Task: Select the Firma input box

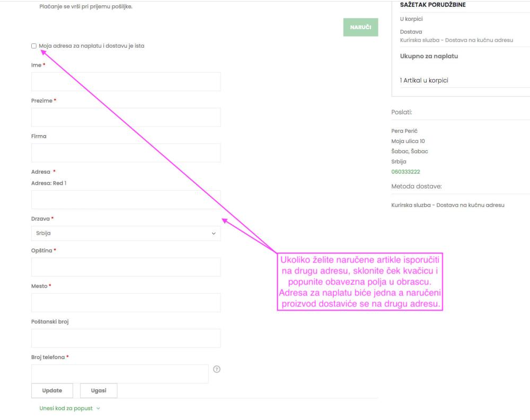Action: coord(126,153)
